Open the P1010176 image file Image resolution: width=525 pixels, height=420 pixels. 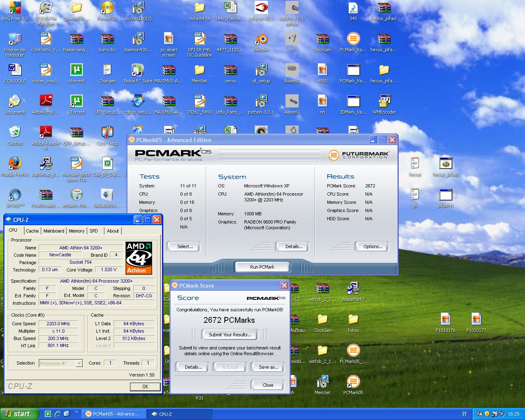coord(445,323)
